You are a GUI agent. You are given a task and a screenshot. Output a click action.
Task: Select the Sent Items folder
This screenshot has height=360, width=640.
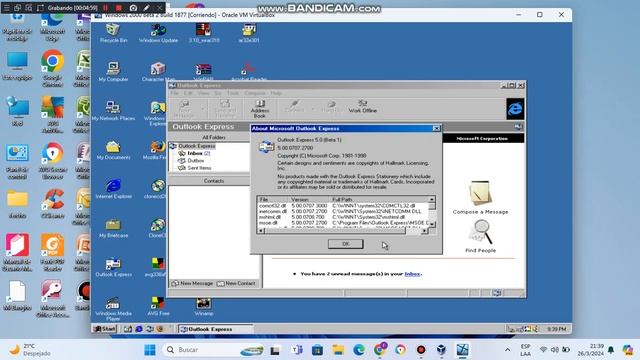click(x=199, y=168)
